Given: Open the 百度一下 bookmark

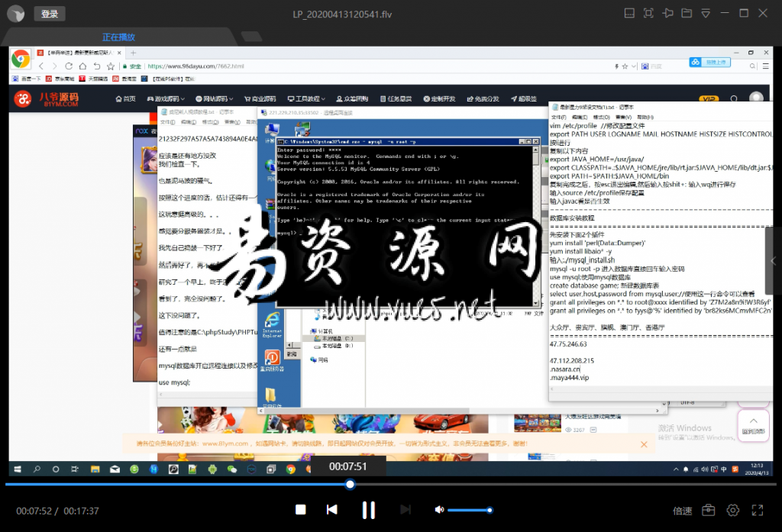Looking at the screenshot, I should coord(27,79).
